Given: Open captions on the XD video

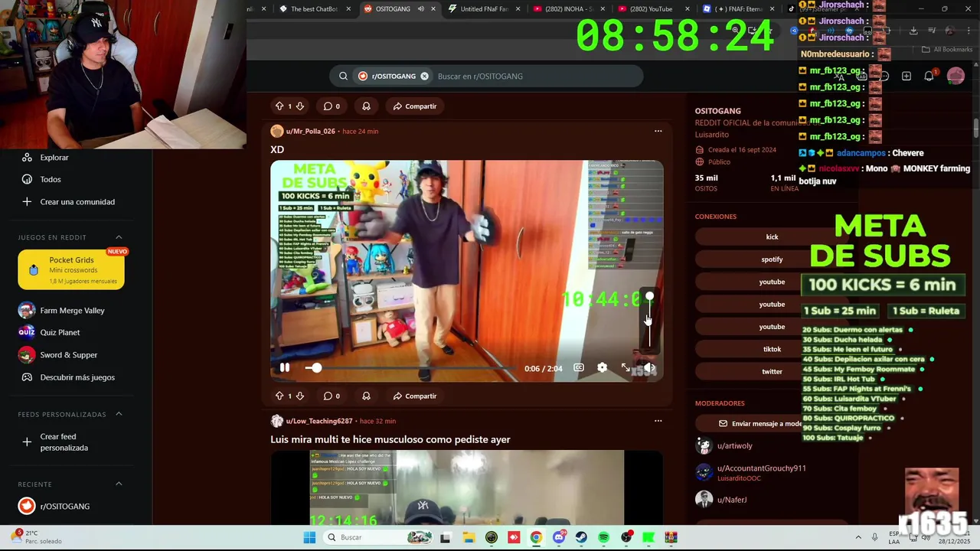Looking at the screenshot, I should (579, 368).
